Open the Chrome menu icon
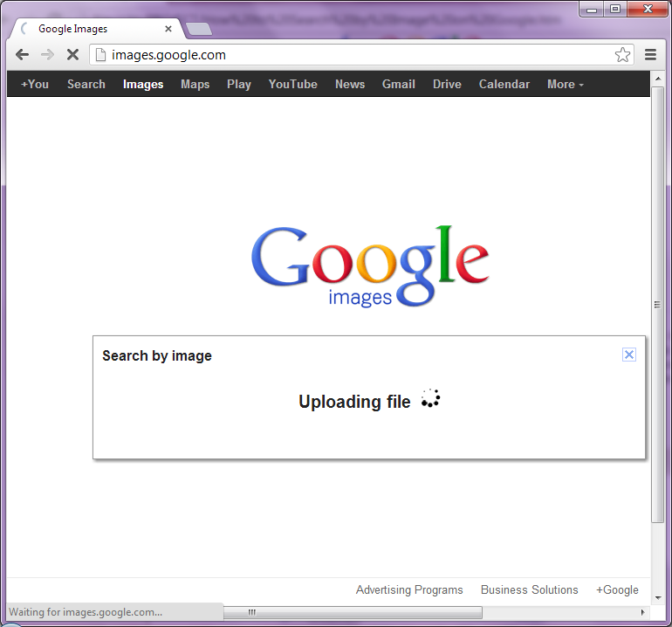Viewport: 672px width, 627px height. click(650, 55)
